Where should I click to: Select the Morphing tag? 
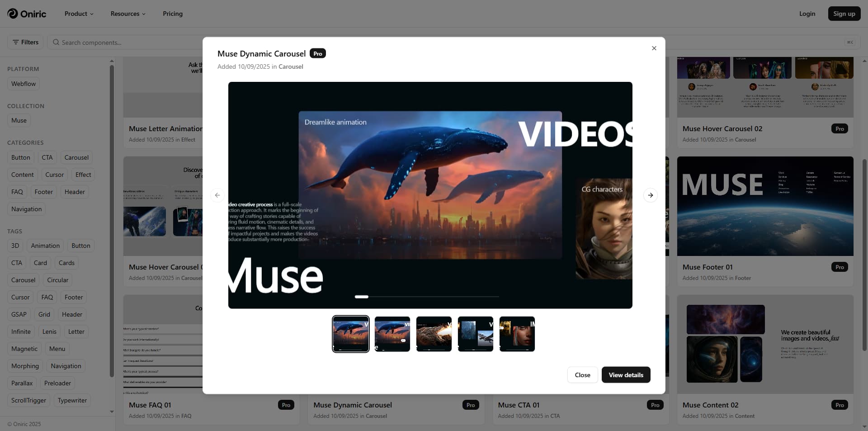pos(25,366)
